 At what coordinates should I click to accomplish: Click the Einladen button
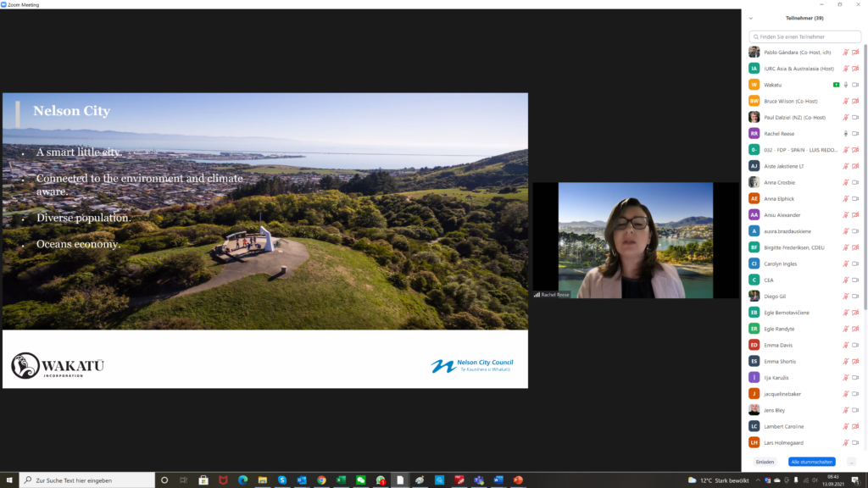pos(765,462)
